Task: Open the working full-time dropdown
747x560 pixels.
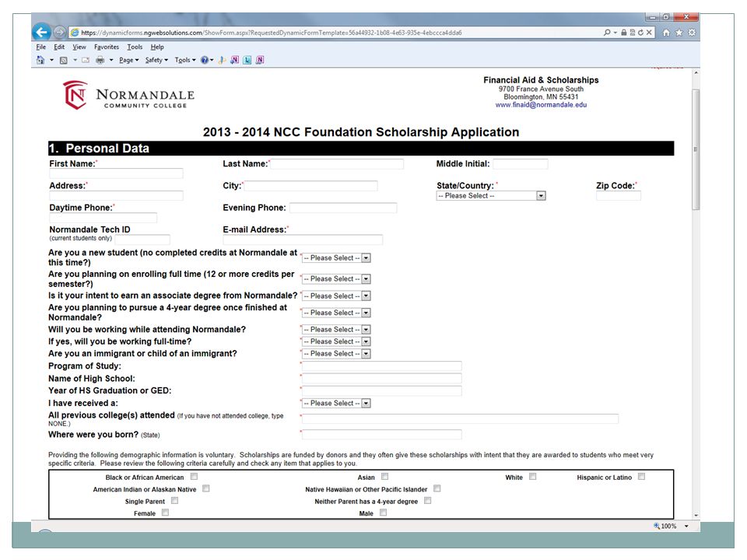Action: click(x=336, y=342)
